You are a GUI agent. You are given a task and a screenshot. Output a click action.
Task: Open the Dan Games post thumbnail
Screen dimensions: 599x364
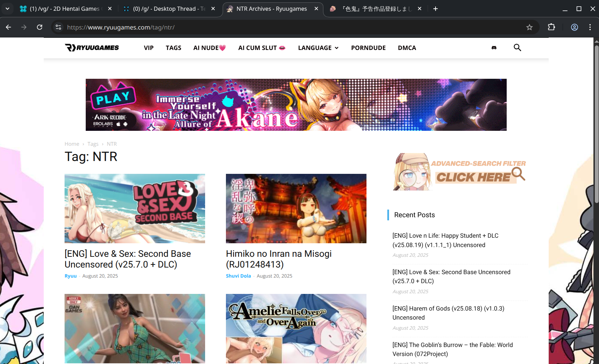(135, 329)
